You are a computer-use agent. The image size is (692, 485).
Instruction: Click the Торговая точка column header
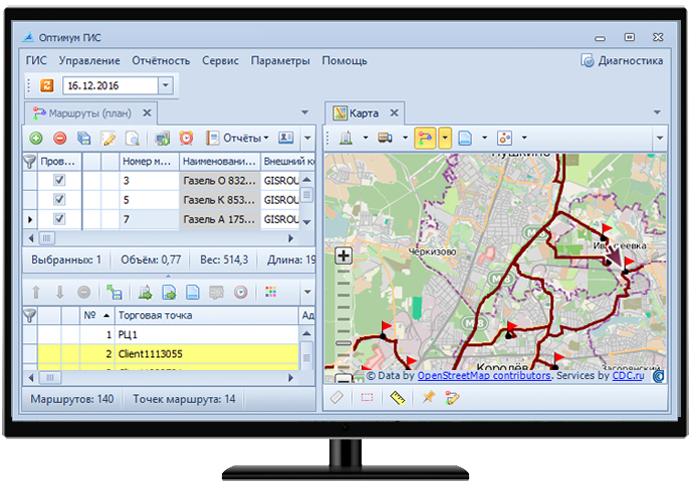click(207, 315)
